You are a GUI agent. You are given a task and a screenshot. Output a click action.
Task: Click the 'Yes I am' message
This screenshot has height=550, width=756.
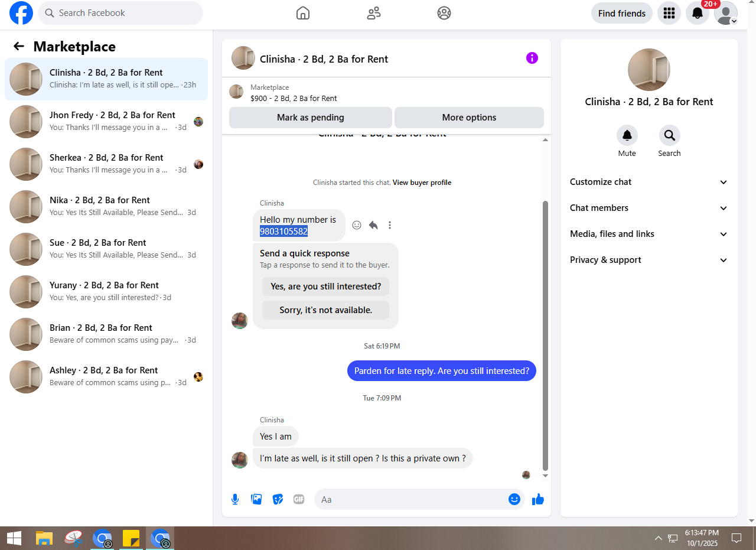(276, 437)
